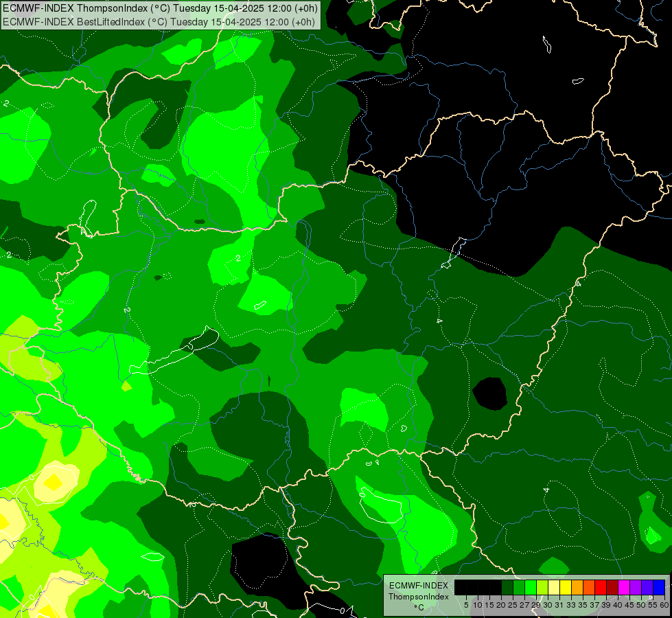Pick the pure yellow 31–33 legend swatch
The image size is (672, 618).
[566, 587]
